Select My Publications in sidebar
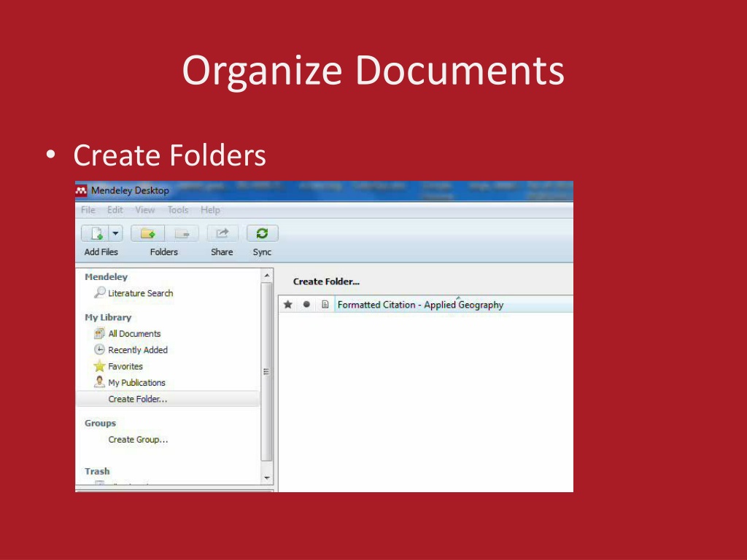 pyautogui.click(x=136, y=383)
